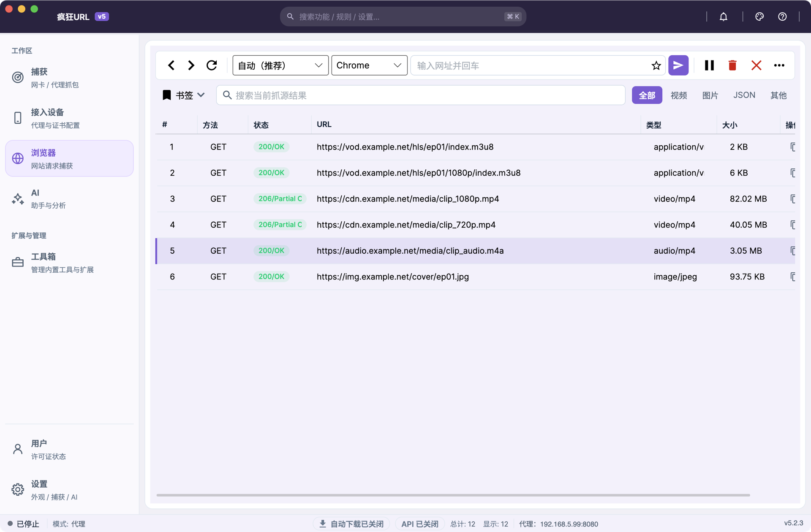The height and width of the screenshot is (532, 811).
Task: Click the horizontal scrollbar under the table
Action: [x=453, y=495]
